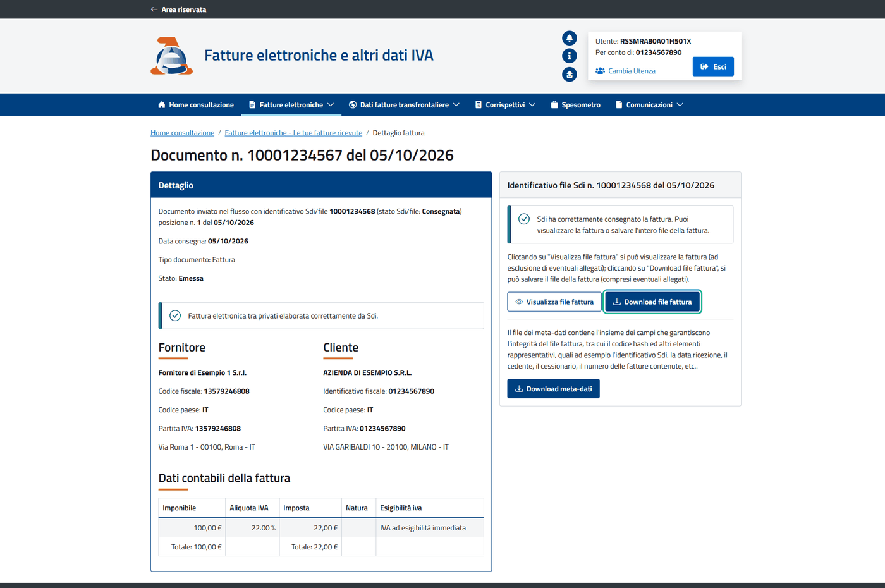Viewport: 885px width, 588px height.
Task: Click the 'Dati contabili della fattura' heading
Action: [224, 478]
